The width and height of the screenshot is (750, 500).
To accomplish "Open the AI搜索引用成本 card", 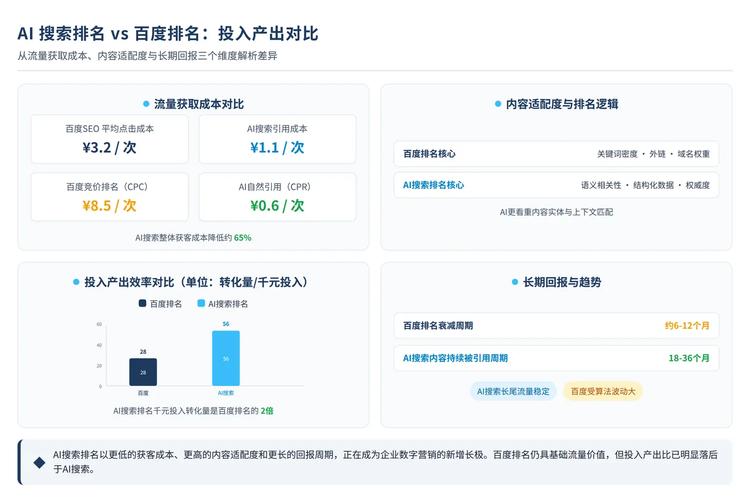I will (x=277, y=139).
